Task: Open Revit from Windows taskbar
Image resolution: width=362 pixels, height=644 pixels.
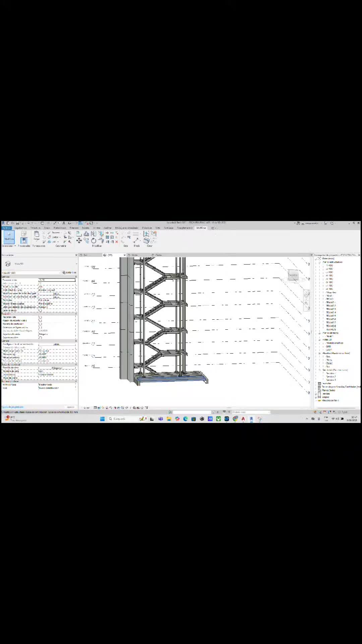Action: pos(251,419)
